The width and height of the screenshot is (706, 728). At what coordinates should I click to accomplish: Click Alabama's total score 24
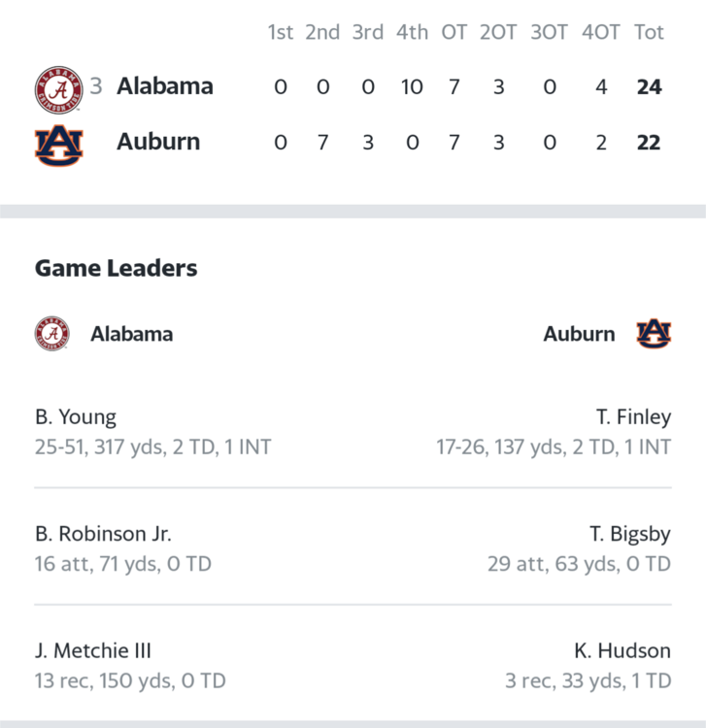point(649,86)
